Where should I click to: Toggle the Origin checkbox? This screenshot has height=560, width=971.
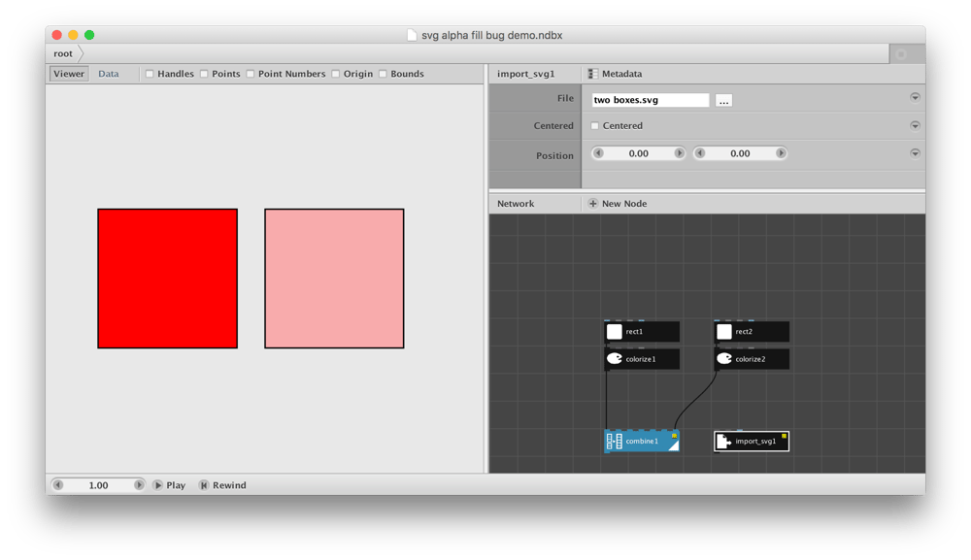(x=336, y=74)
